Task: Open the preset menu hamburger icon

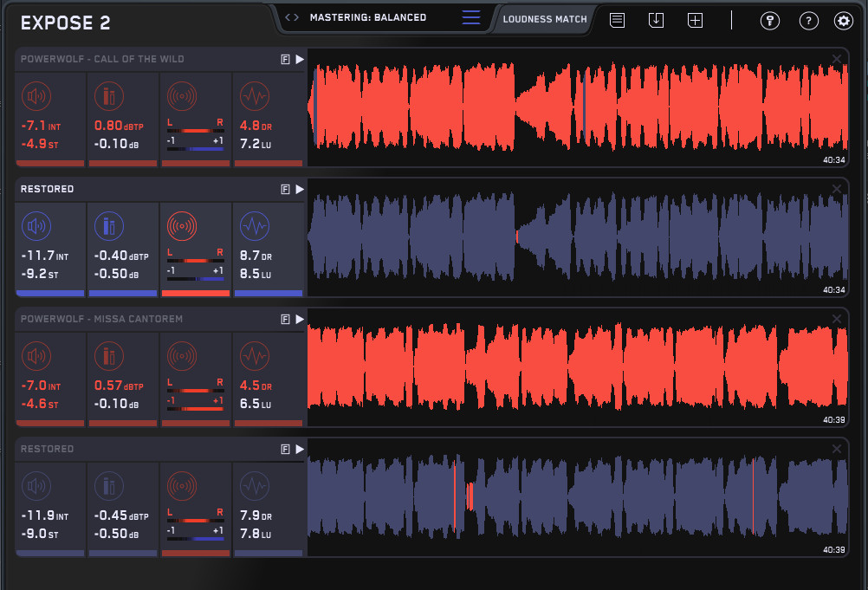Action: [x=471, y=17]
